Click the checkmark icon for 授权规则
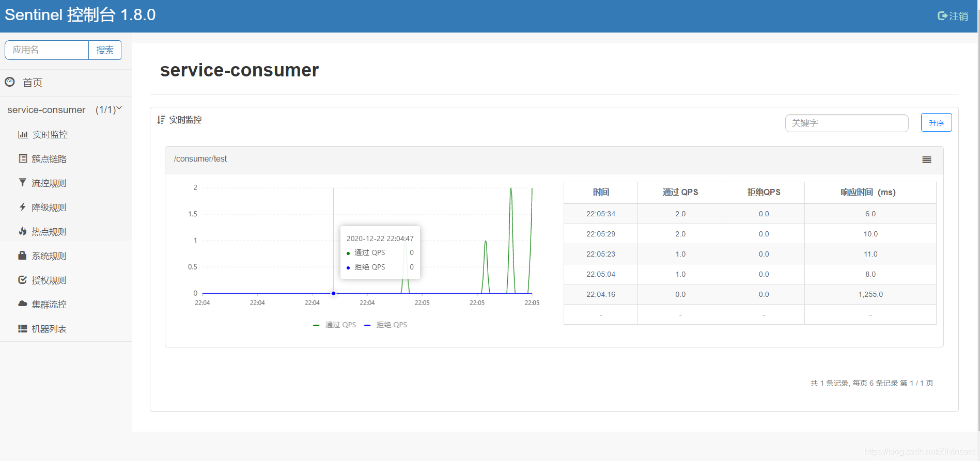This screenshot has height=461, width=980. point(23,280)
